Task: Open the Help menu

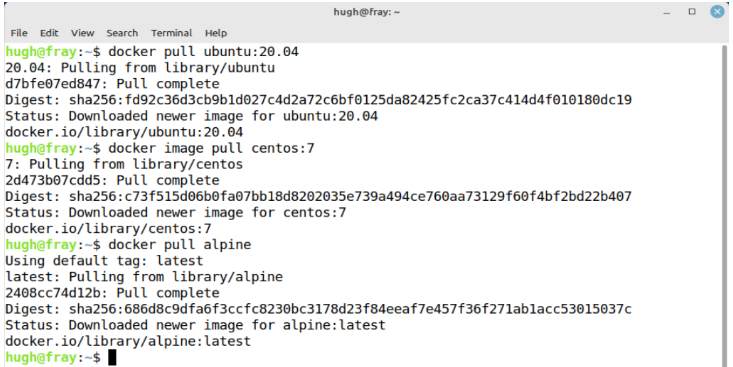Action: tap(216, 33)
